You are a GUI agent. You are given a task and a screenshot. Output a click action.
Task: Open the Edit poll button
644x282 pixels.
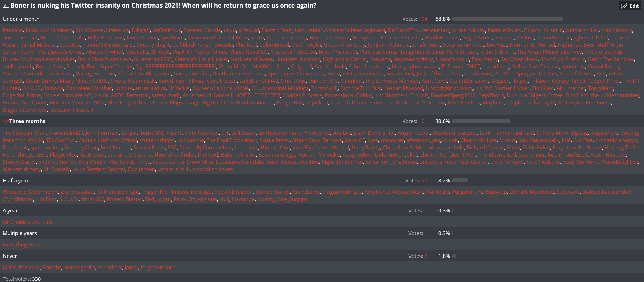(x=630, y=6)
